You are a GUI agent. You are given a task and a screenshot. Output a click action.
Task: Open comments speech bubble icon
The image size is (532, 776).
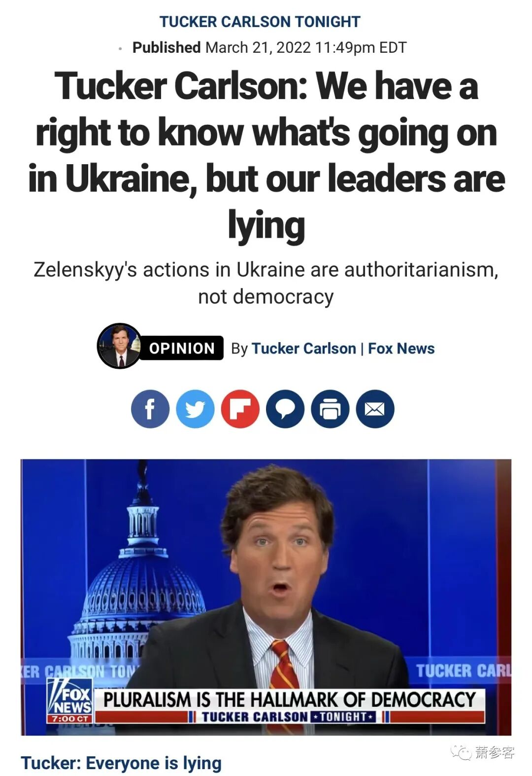click(285, 409)
